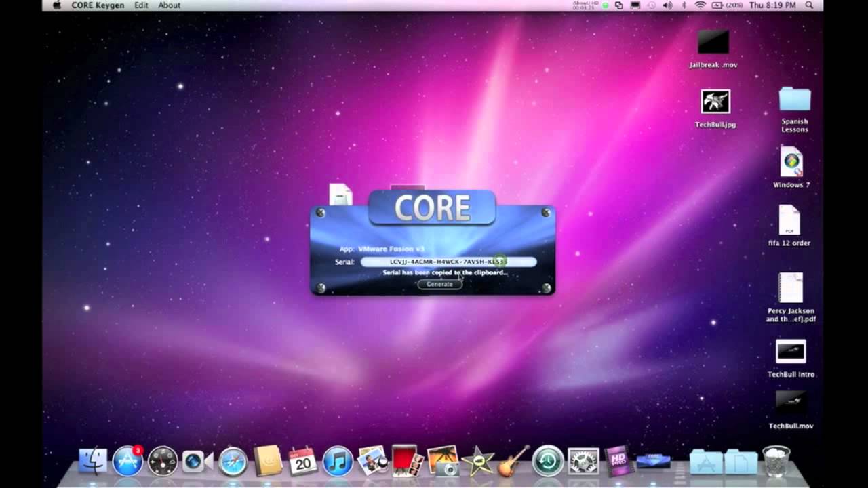868x488 pixels.
Task: Launch GarageBand from the Dock
Action: pyautogui.click(x=513, y=461)
